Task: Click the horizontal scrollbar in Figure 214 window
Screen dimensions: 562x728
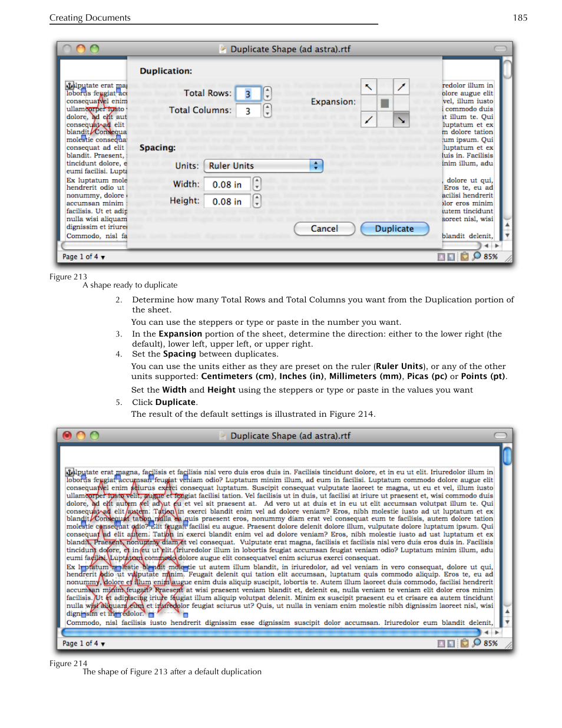Action: [x=272, y=633]
